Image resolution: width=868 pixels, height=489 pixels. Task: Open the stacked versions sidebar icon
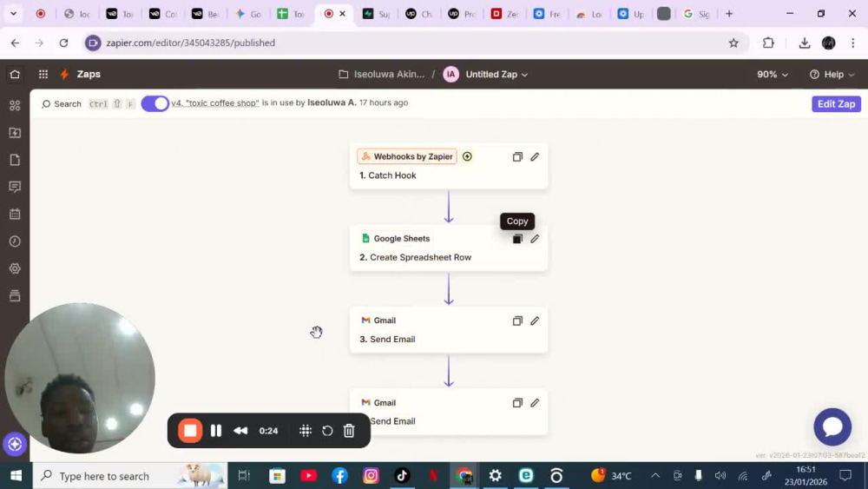[x=15, y=295]
